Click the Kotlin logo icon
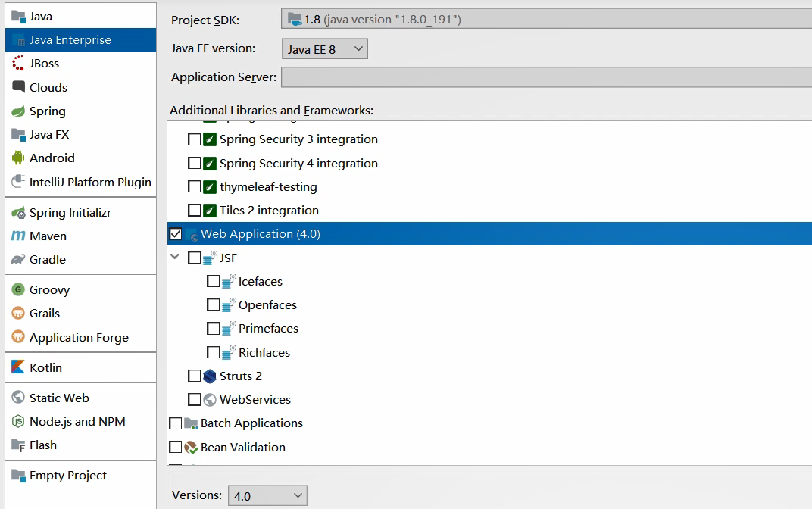The height and width of the screenshot is (509, 812). 18,367
